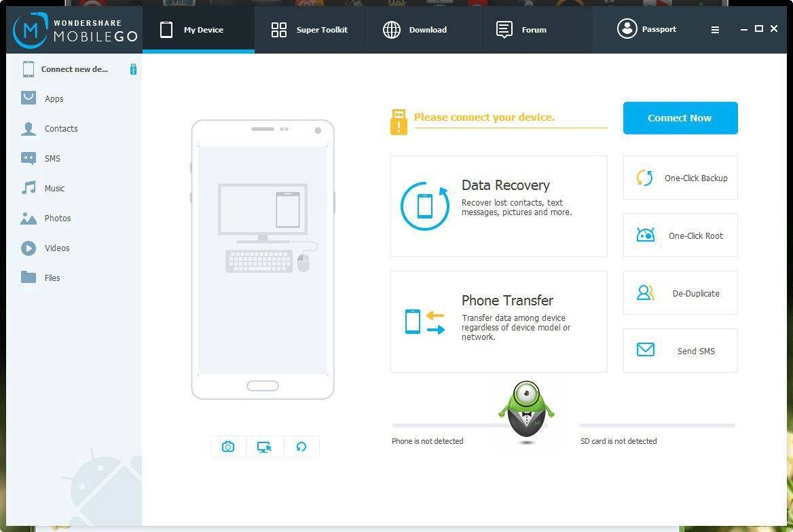Click the SMS speech bubble icon

[x=29, y=158]
